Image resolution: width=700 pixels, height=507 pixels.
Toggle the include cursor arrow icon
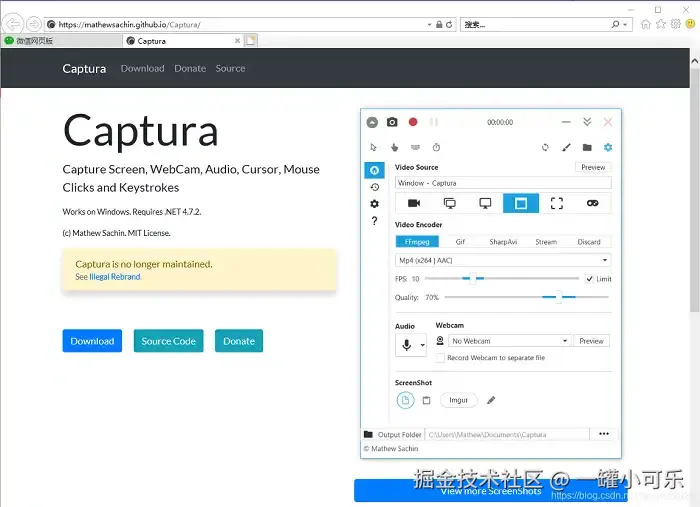(x=374, y=147)
